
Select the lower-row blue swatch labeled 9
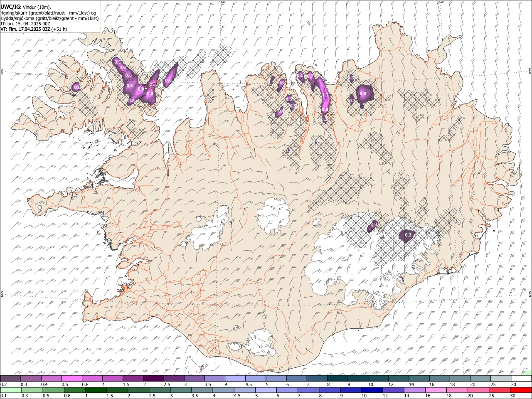point(351,390)
